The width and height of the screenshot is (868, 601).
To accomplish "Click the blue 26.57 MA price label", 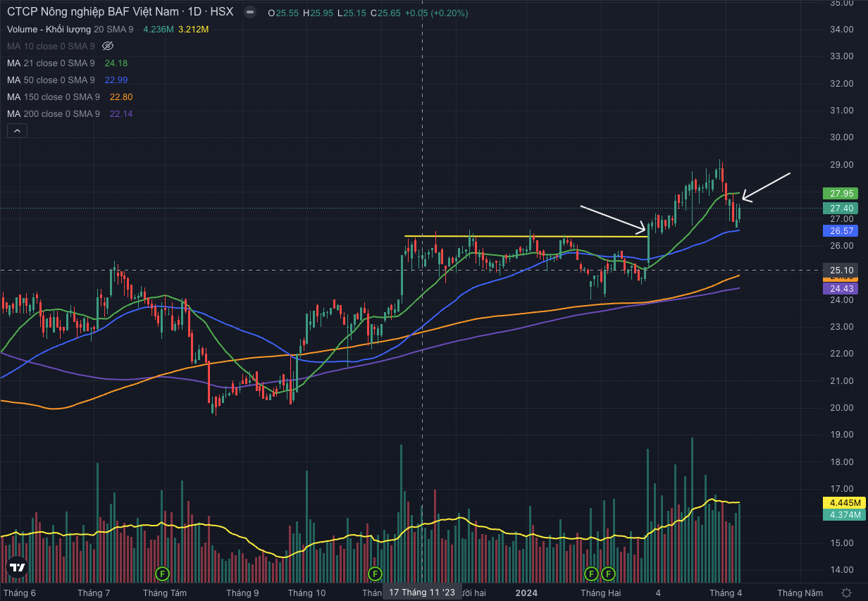I will (842, 231).
